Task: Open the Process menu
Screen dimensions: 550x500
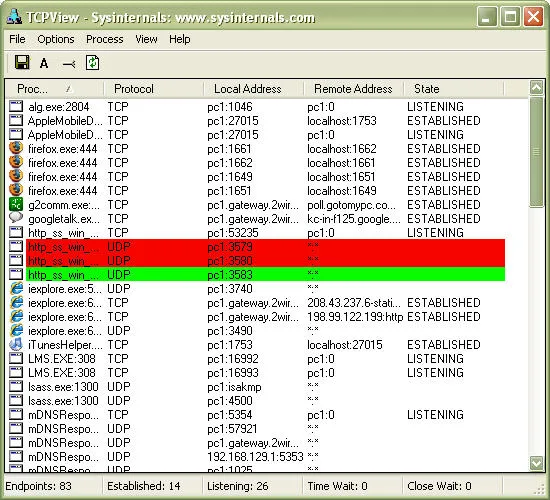Action: click(105, 39)
